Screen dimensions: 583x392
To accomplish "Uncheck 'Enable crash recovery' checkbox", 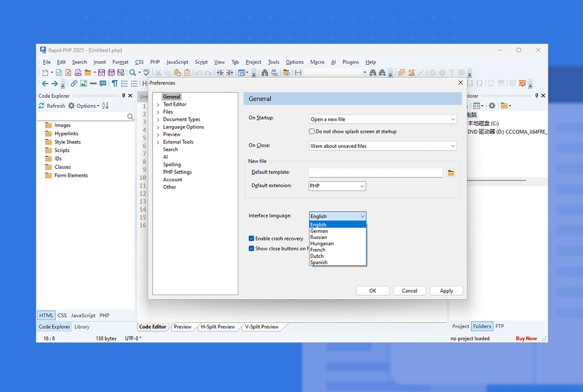I will click(x=252, y=239).
